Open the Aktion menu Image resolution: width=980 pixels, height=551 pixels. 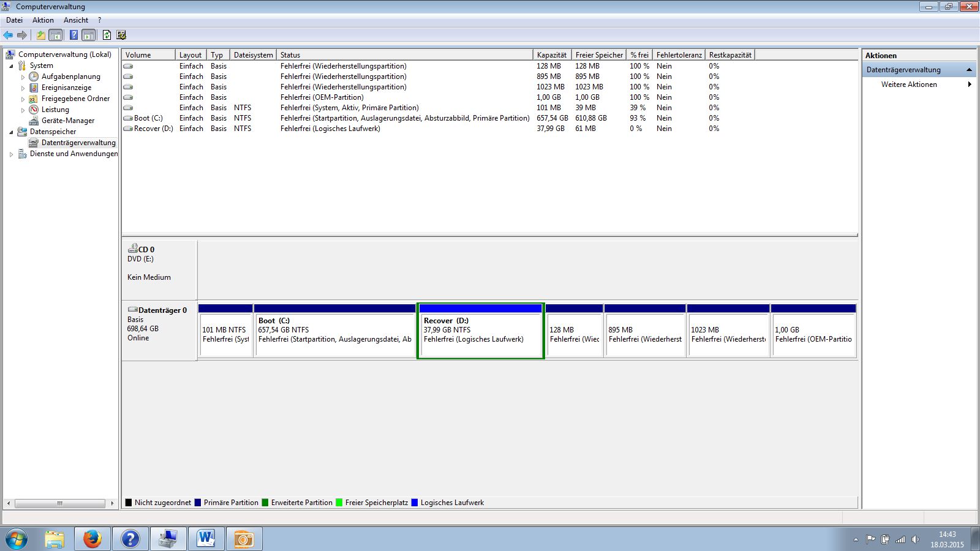(x=43, y=20)
